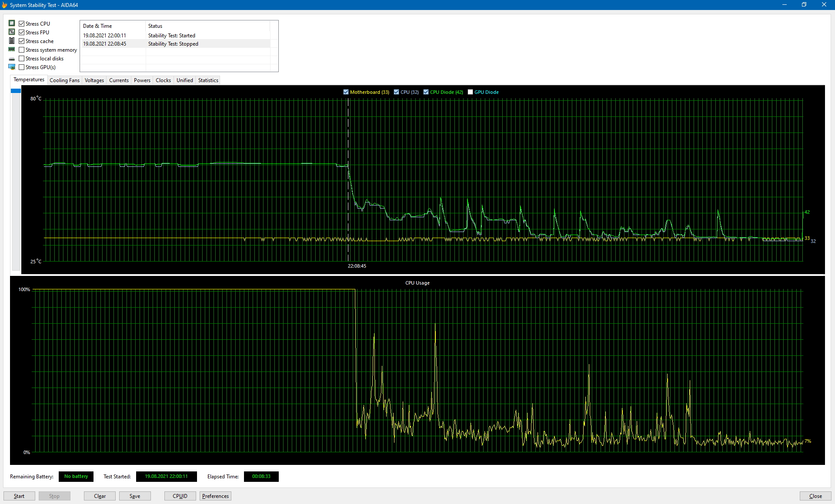Uncheck the Stress CPU checkbox
Screen dimensions: 835x504
tap(22, 23)
